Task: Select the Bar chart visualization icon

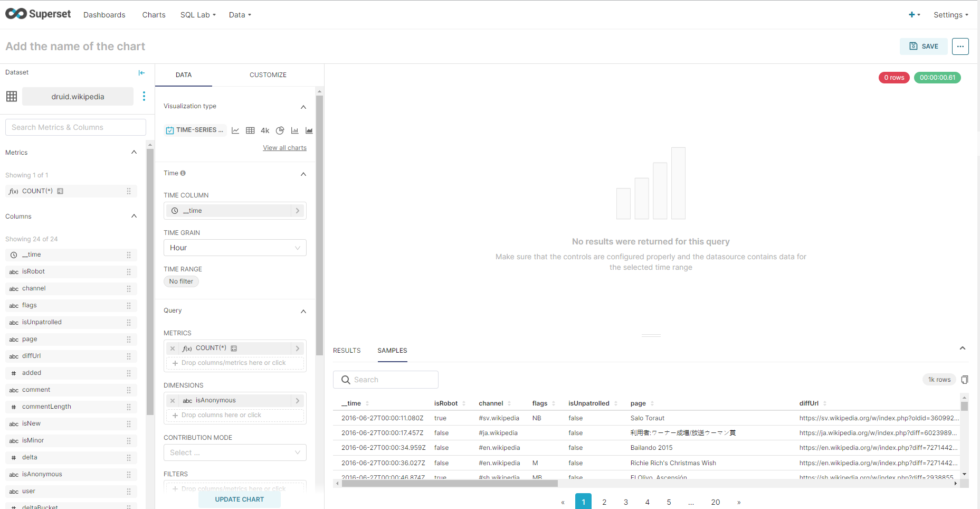Action: point(294,130)
